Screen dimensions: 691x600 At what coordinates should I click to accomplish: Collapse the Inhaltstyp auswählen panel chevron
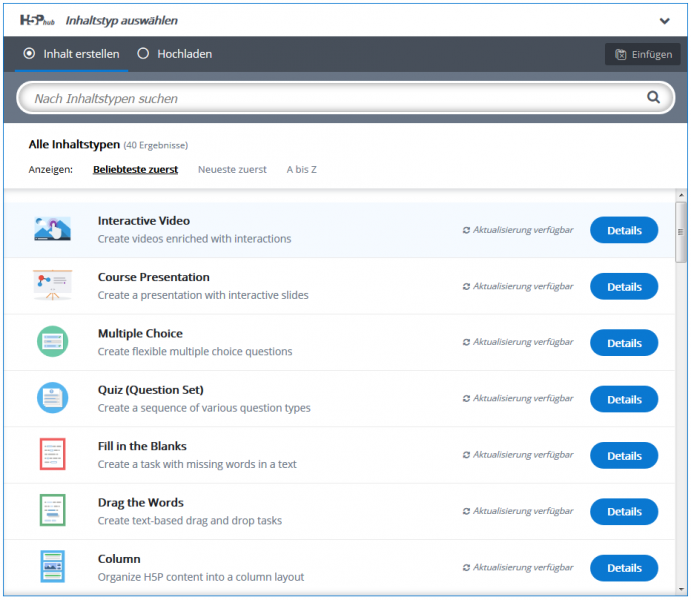665,21
